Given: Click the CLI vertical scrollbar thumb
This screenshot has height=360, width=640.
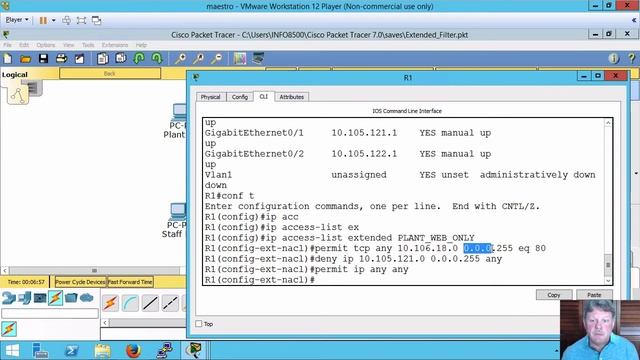Looking at the screenshot, I should tap(608, 265).
